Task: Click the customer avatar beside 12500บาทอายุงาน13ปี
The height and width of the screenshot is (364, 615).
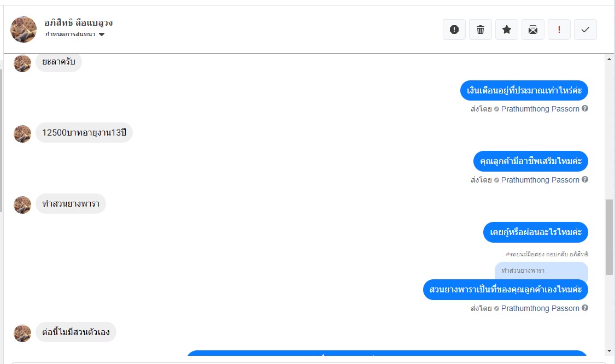Action: (x=22, y=134)
